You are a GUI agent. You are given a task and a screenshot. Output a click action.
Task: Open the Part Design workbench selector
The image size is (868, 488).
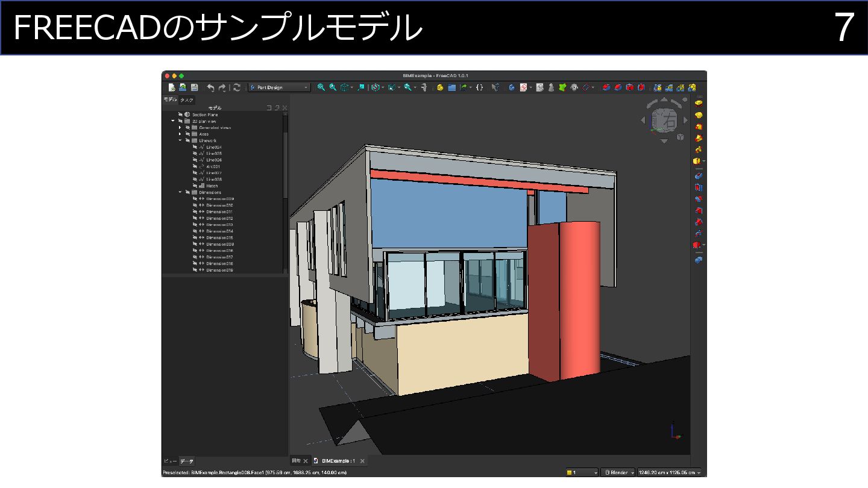279,87
